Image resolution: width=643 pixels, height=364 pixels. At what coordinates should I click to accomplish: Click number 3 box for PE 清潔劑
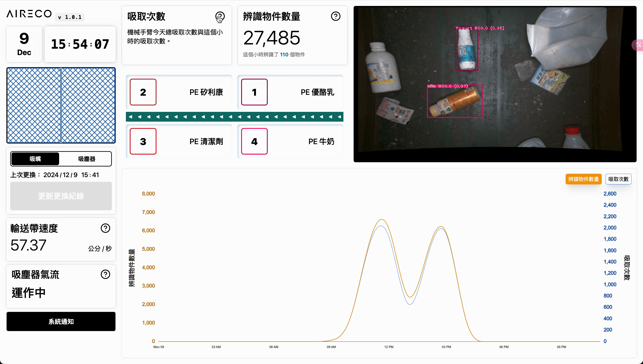[143, 141]
